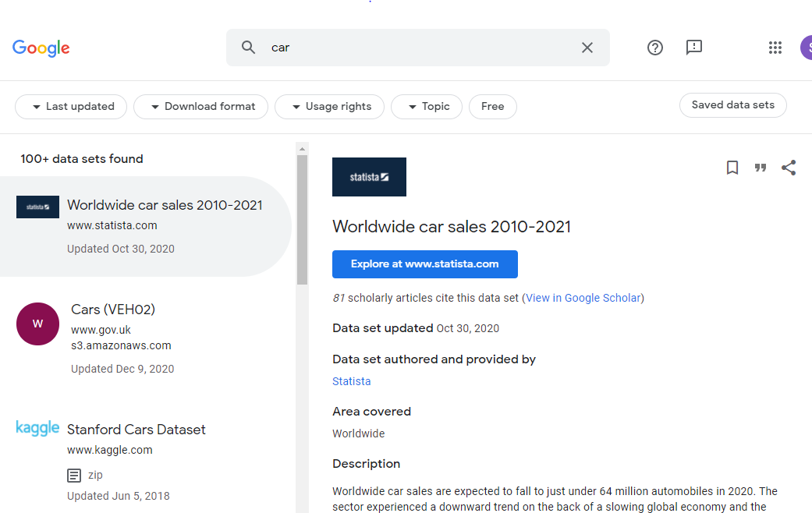Open the Google apps grid
The width and height of the screenshot is (812, 513).
pyautogui.click(x=775, y=48)
